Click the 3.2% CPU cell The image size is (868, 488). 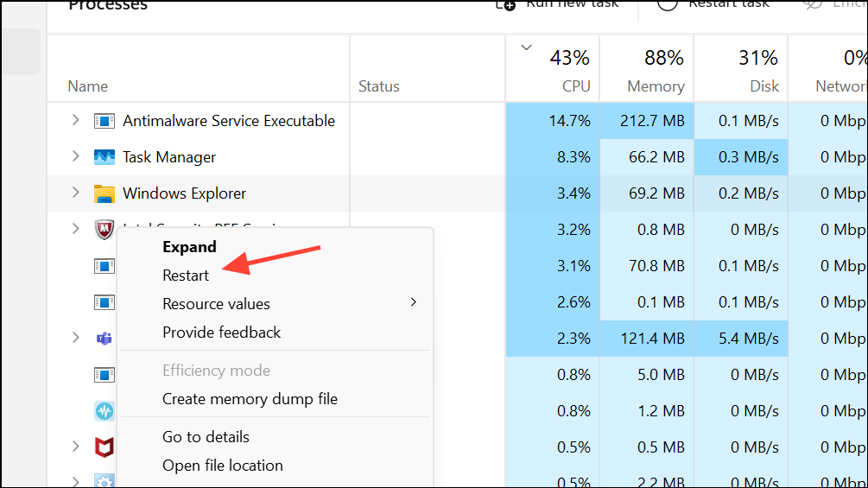point(553,230)
